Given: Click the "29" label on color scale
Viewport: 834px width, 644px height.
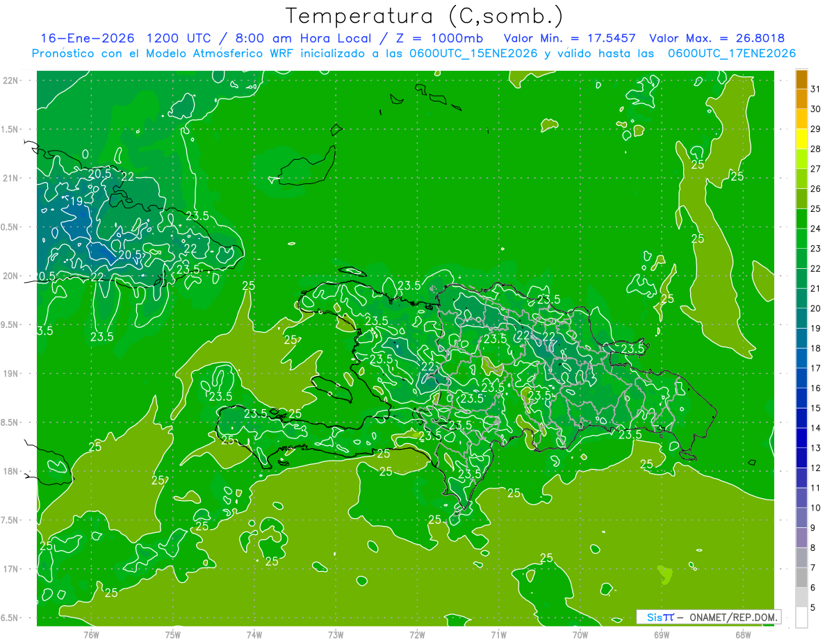Looking at the screenshot, I should pos(816,129).
